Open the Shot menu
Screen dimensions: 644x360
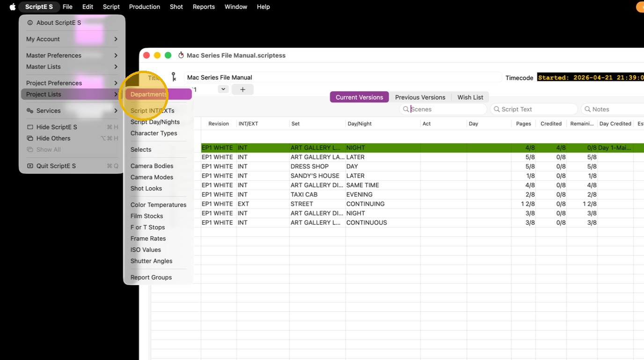coord(176,7)
